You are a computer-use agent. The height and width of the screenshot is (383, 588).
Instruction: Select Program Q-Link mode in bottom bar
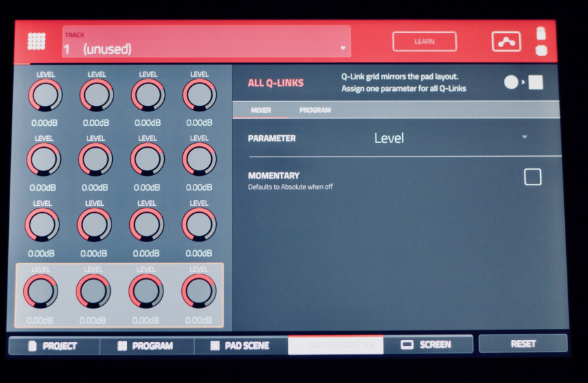tap(147, 345)
